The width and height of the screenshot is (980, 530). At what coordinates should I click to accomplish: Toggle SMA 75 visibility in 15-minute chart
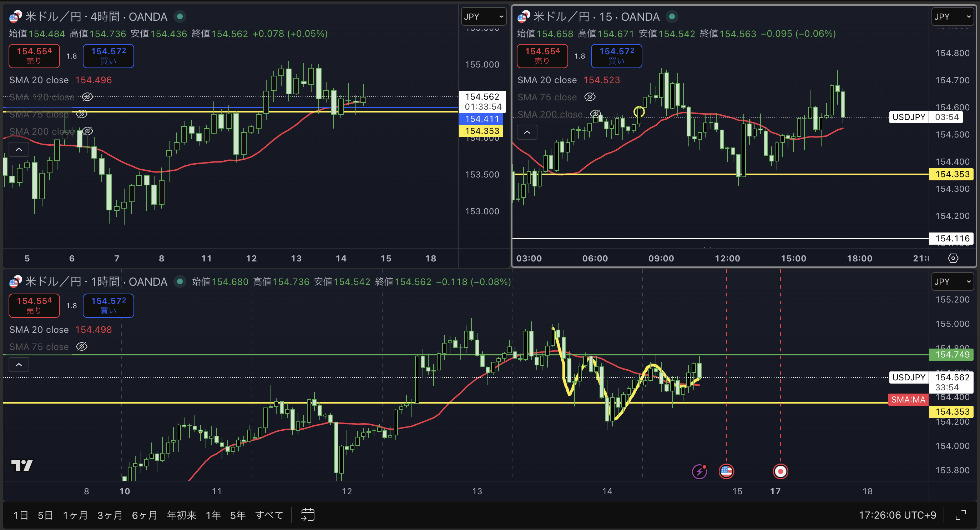point(590,97)
